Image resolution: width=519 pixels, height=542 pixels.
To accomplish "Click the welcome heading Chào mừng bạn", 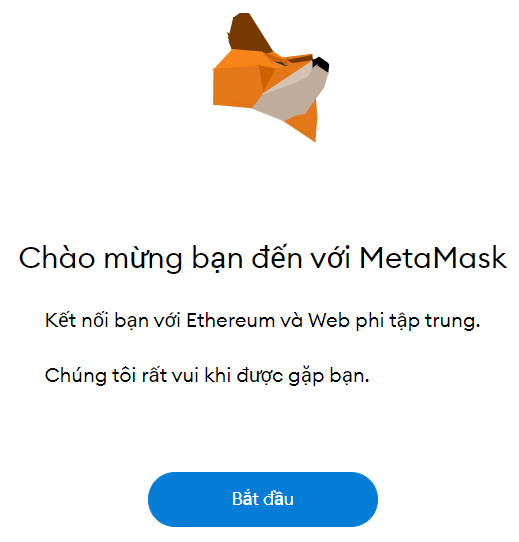I will click(130, 259).
